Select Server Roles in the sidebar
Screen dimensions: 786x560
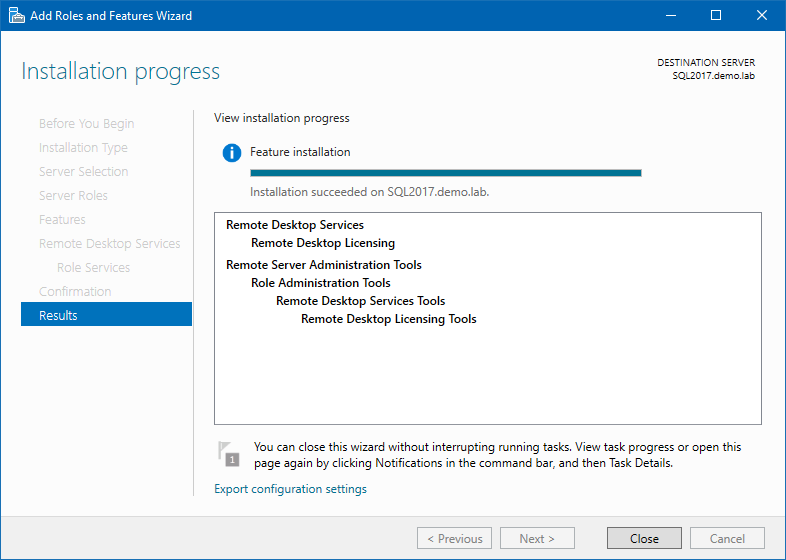[x=73, y=195]
